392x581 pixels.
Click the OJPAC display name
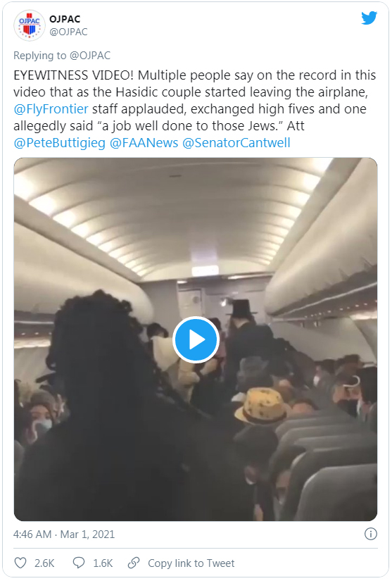(65, 19)
